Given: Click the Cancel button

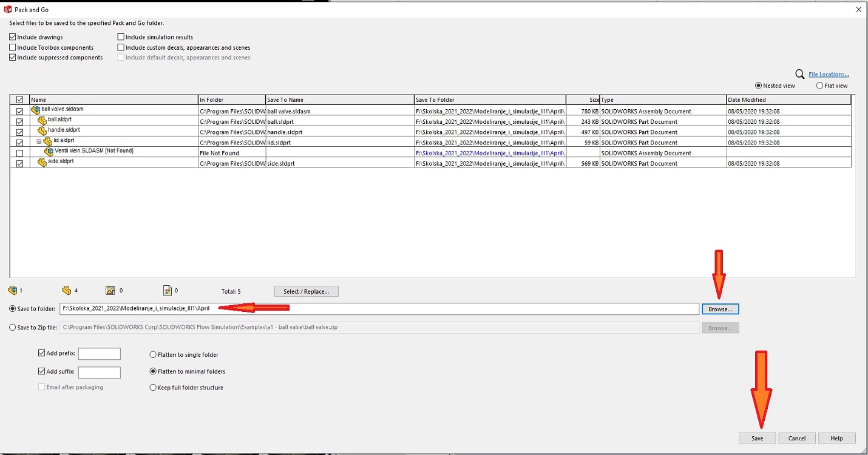Looking at the screenshot, I should coord(797,438).
